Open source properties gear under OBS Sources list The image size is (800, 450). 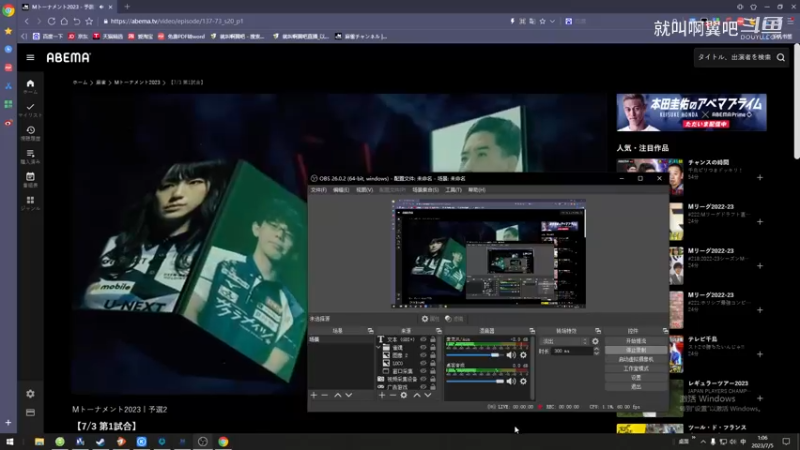(404, 395)
